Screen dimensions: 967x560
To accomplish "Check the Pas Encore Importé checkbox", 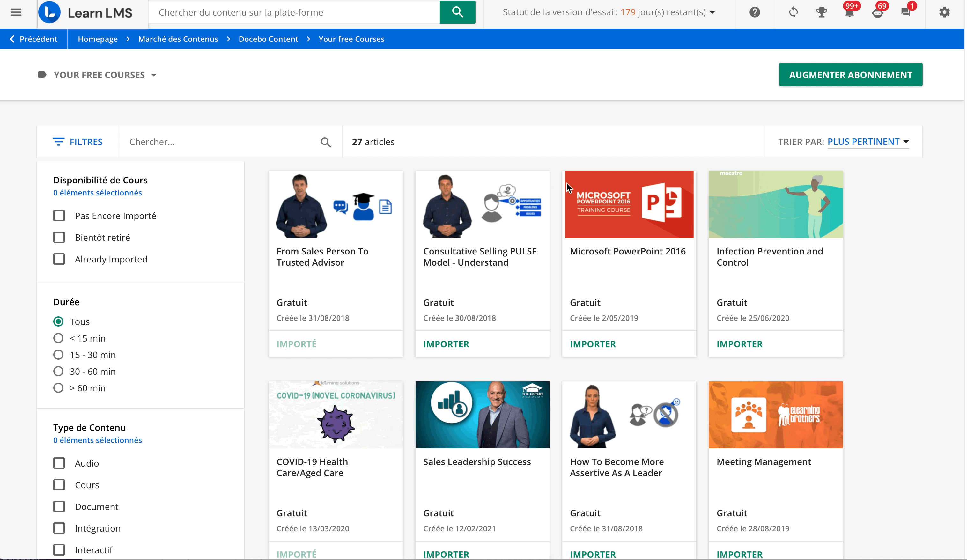I will [59, 216].
